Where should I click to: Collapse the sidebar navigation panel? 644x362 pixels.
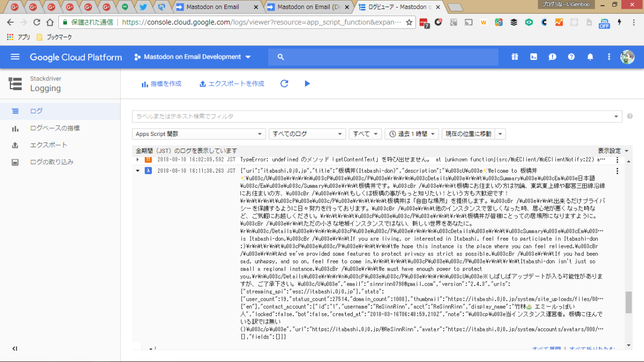coord(15,348)
